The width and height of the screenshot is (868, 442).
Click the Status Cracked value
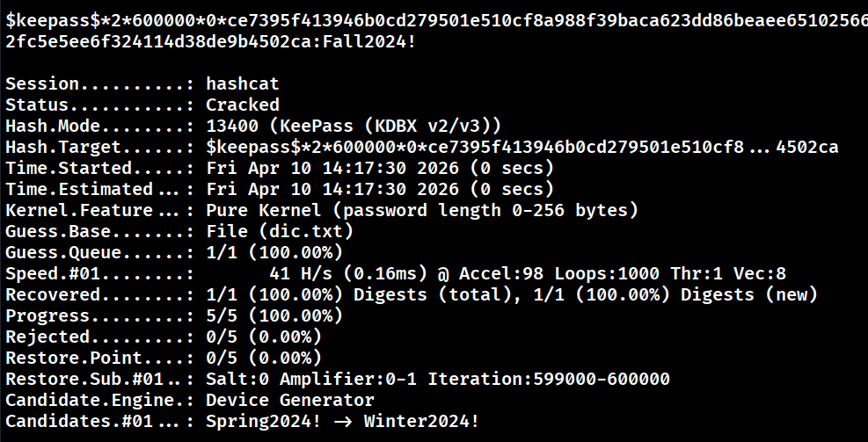243,105
